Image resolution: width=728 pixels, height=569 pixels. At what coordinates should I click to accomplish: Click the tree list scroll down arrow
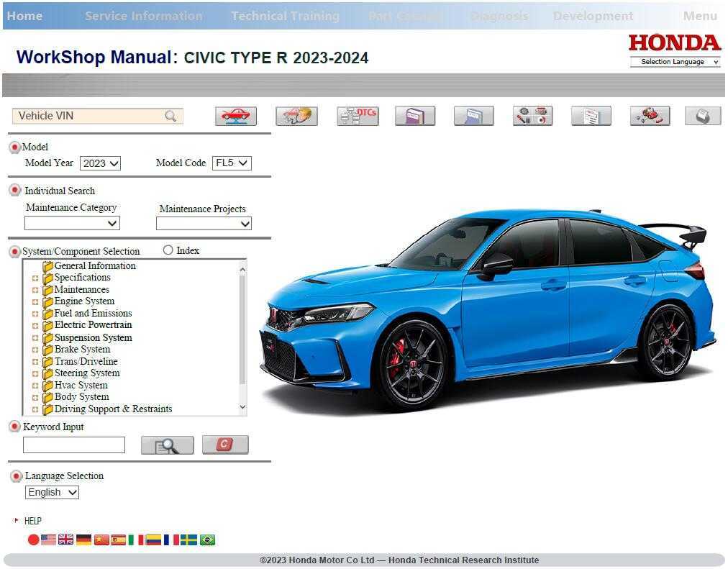[x=242, y=407]
